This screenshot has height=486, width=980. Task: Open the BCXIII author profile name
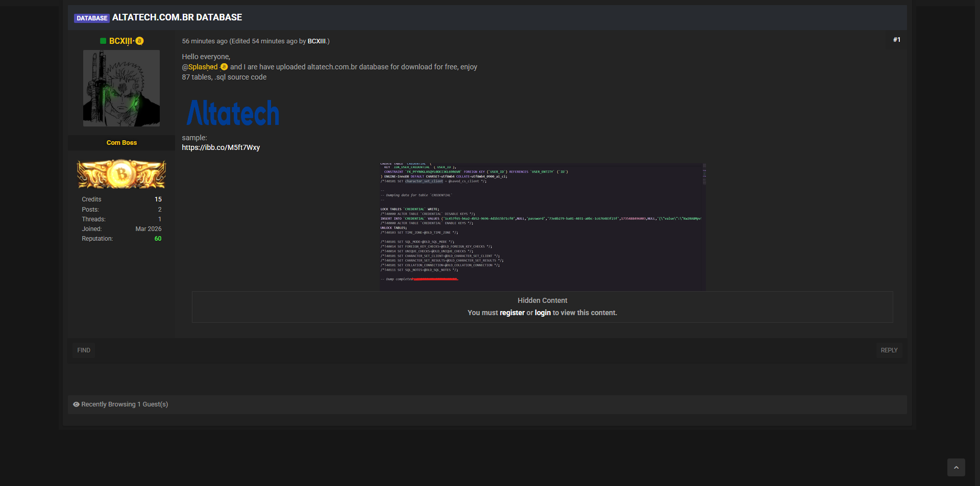click(x=120, y=41)
